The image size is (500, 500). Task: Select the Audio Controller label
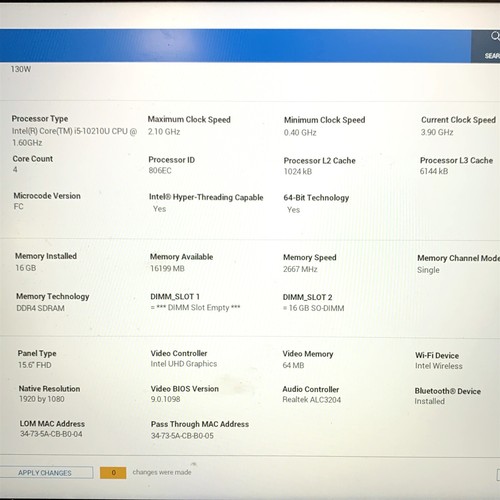click(x=310, y=389)
